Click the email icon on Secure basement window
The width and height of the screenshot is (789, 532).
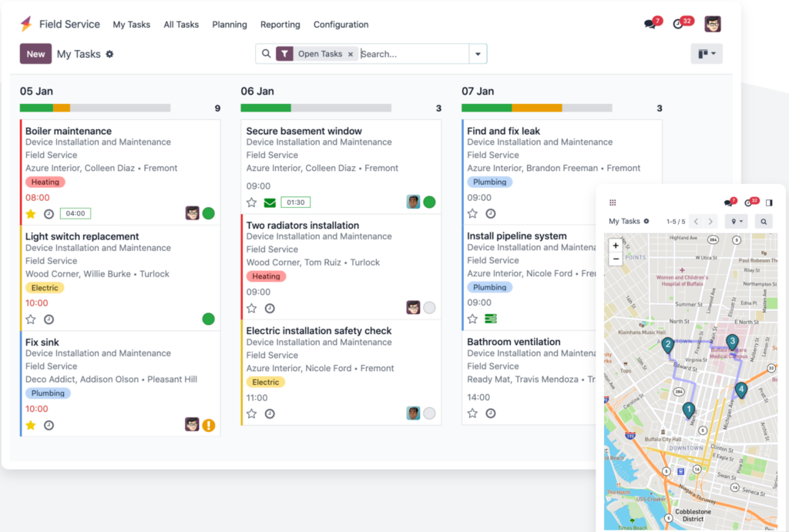(270, 202)
